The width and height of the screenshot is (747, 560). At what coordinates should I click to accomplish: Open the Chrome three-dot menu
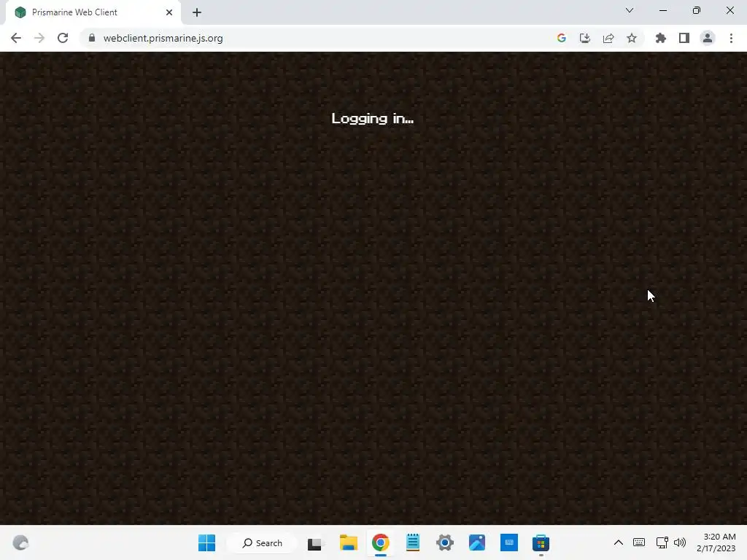point(731,38)
